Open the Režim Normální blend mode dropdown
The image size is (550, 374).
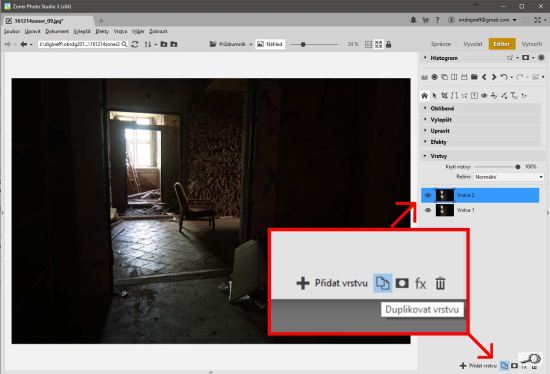(x=509, y=177)
